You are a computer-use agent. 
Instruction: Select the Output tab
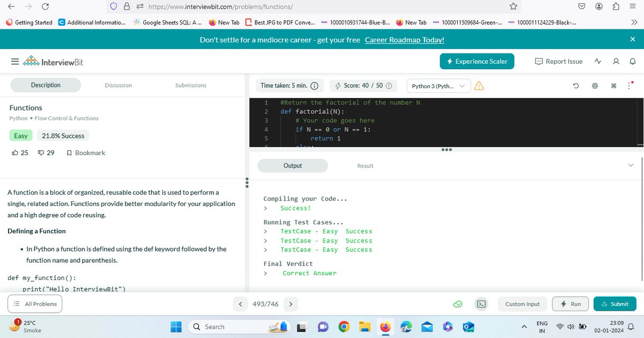pos(292,166)
